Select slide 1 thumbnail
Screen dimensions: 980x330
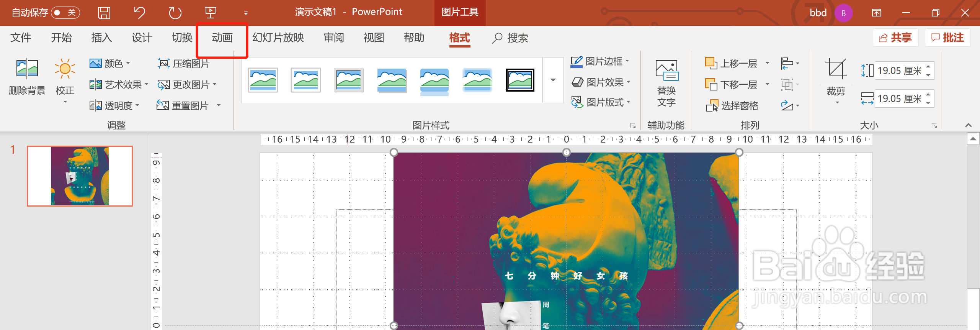coord(80,176)
